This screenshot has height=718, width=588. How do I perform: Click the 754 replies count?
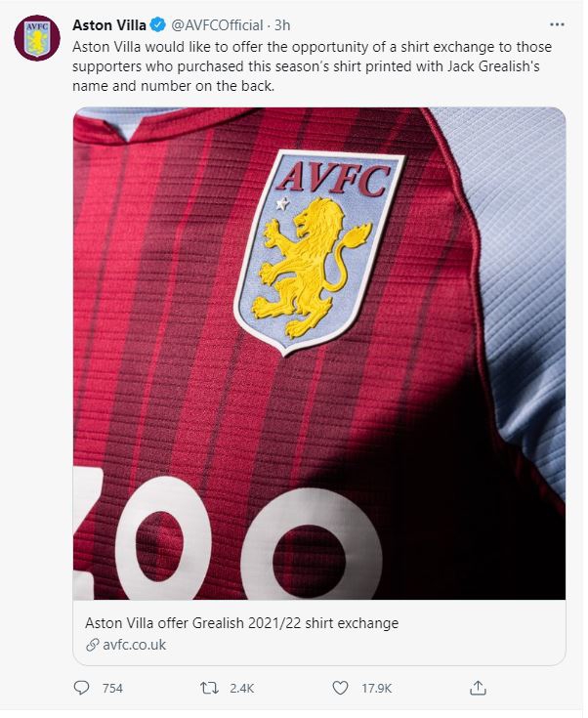[x=112, y=689]
